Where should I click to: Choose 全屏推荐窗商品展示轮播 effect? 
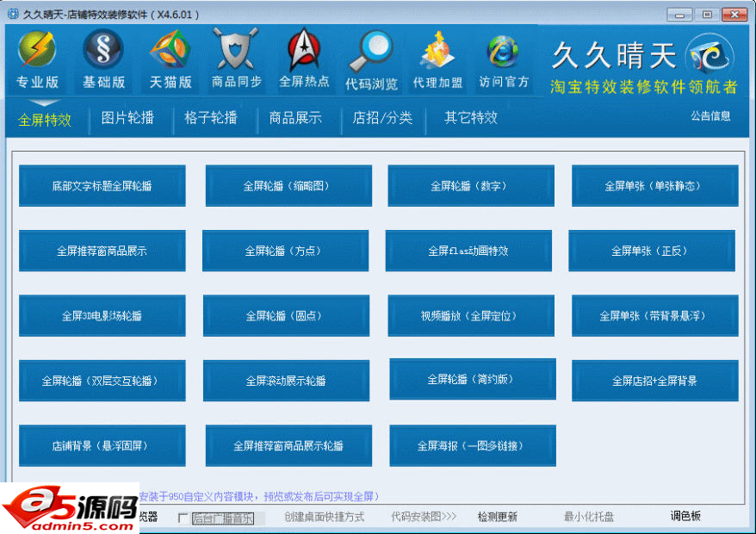point(288,446)
